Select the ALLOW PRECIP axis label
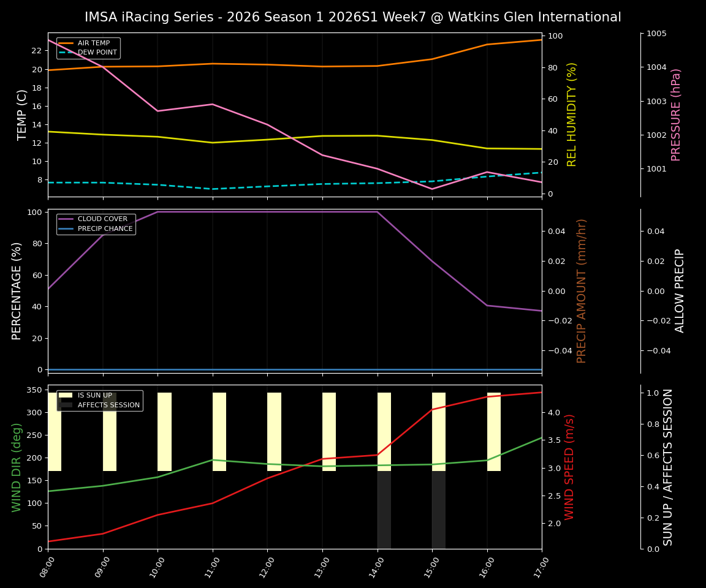Image resolution: width=706 pixels, height=588 pixels. 680,290
